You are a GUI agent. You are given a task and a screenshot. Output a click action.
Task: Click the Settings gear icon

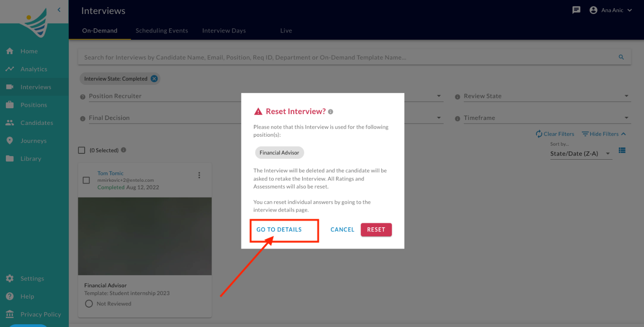point(9,279)
